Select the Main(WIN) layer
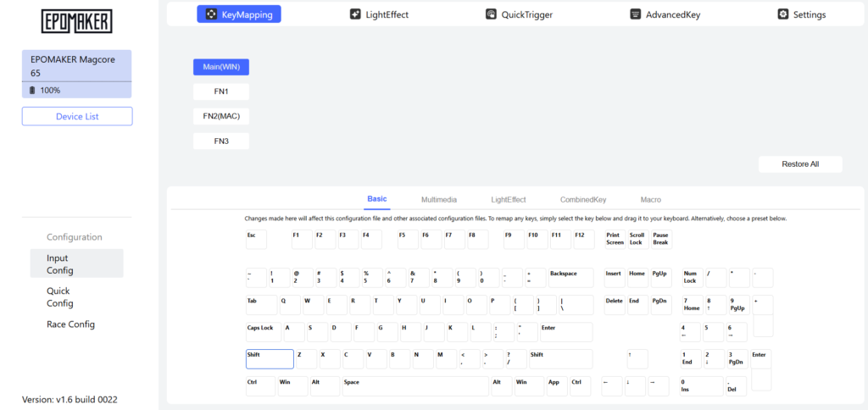The width and height of the screenshot is (868, 410). point(220,67)
